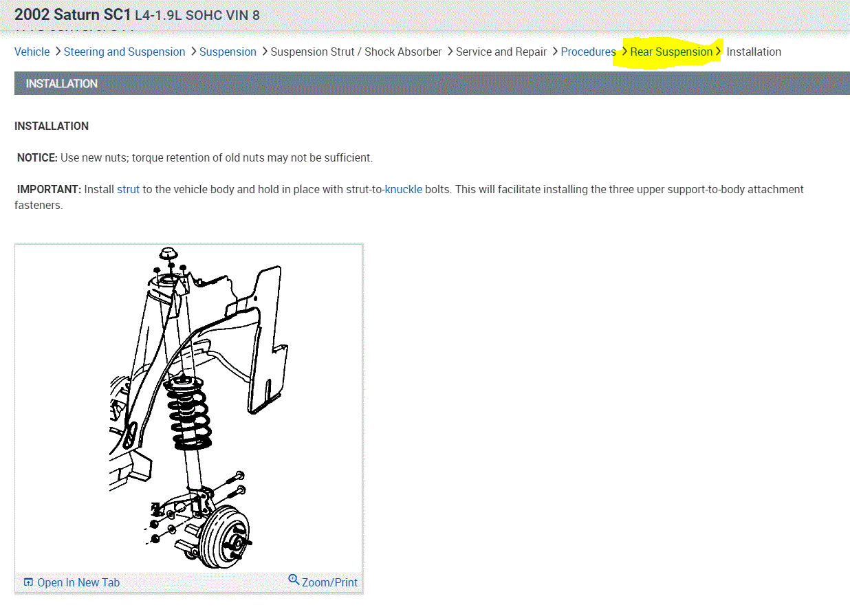
Task: Select the bold INSTALLATION heading below header
Action: pyautogui.click(x=52, y=126)
